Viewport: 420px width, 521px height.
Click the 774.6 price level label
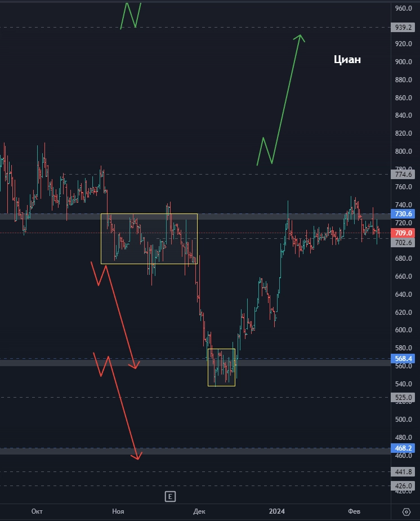[x=404, y=175]
